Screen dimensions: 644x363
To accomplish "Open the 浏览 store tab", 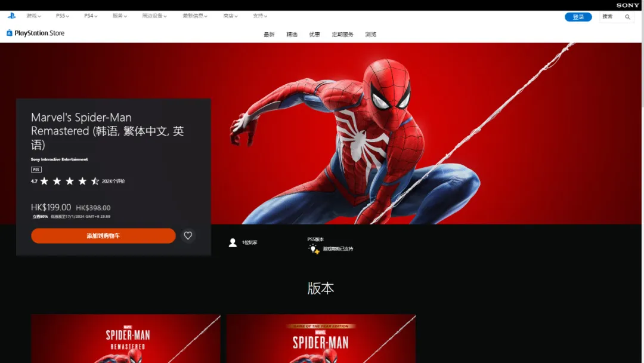I will [x=370, y=35].
